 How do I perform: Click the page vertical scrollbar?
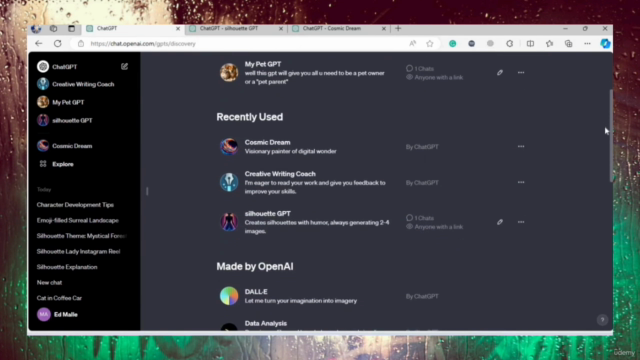point(611,136)
